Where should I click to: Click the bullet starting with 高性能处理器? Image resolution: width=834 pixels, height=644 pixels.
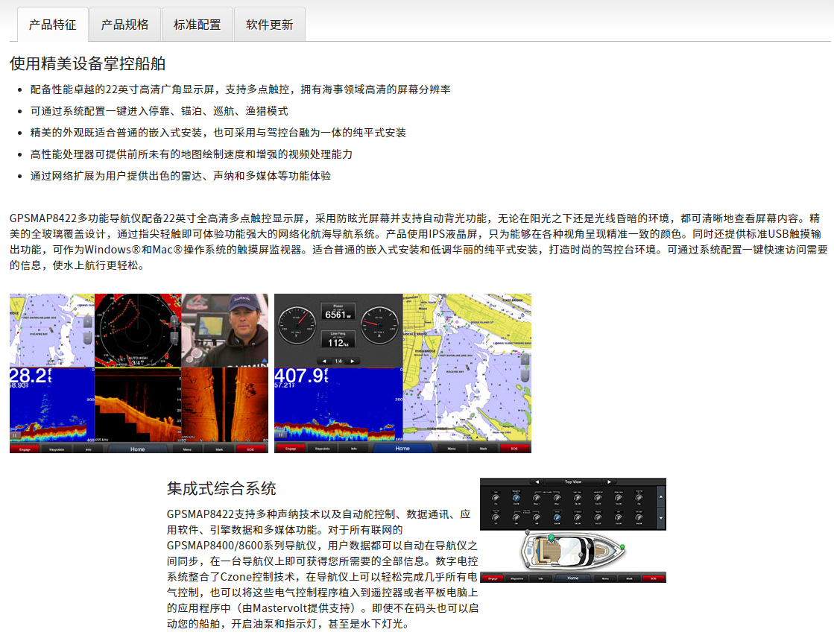[192, 154]
